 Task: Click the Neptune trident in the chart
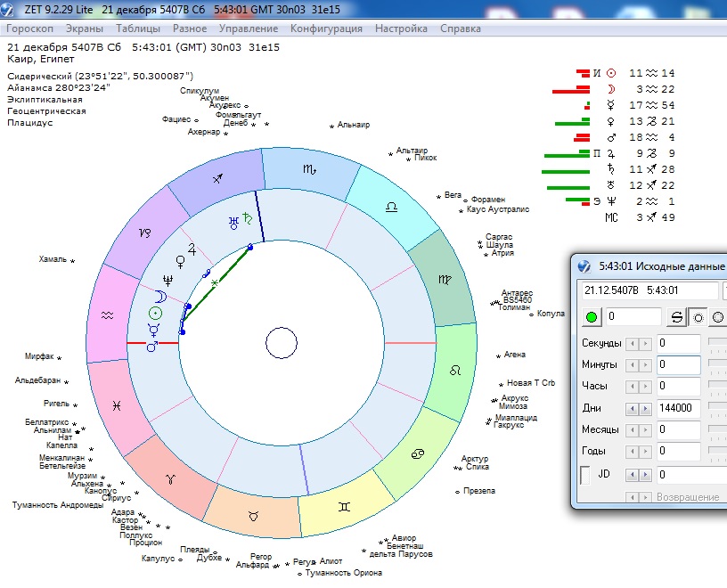[167, 280]
